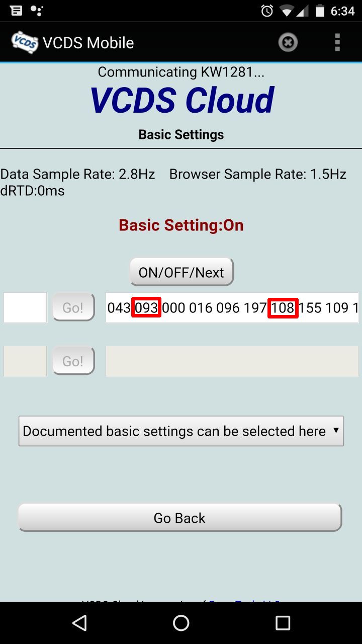Click the Go Back button

[x=180, y=518]
